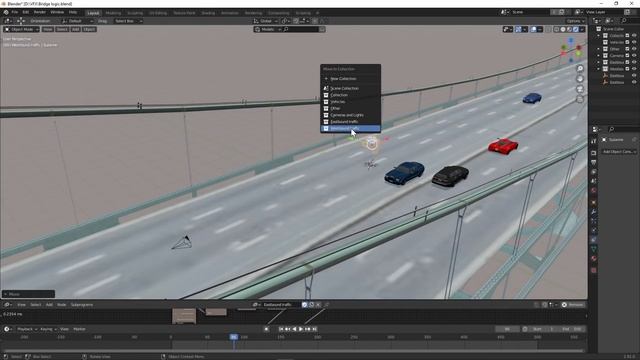Screen dimensions: 640x360
Task: Open the viewport Add menu
Action: [x=76, y=29]
